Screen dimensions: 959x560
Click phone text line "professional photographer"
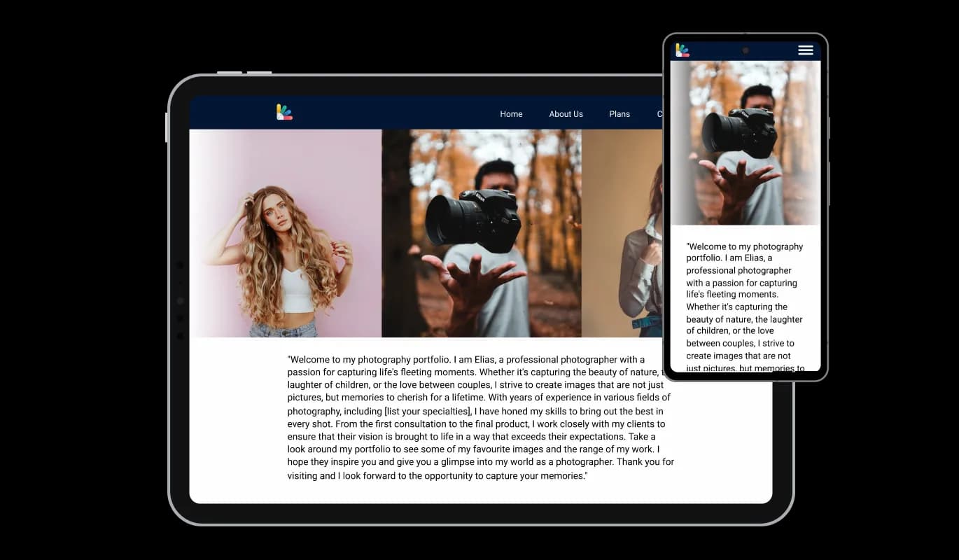click(738, 271)
